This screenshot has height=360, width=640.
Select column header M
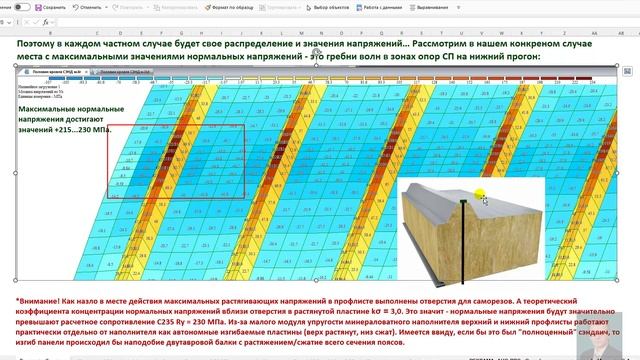301,33
